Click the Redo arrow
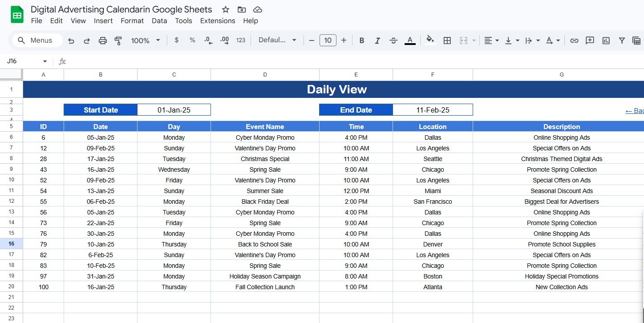This screenshot has height=323, width=644. [87, 40]
